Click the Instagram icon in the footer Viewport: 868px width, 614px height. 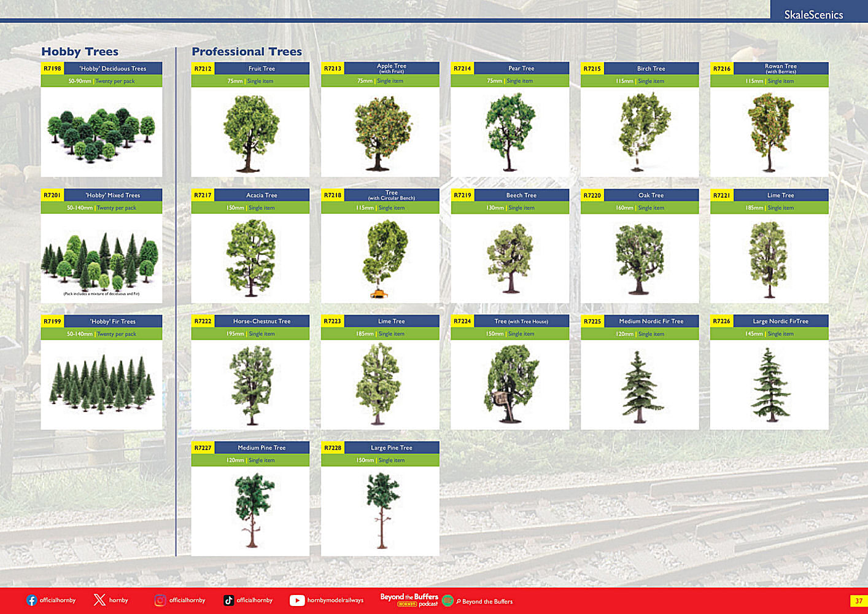pos(160,600)
